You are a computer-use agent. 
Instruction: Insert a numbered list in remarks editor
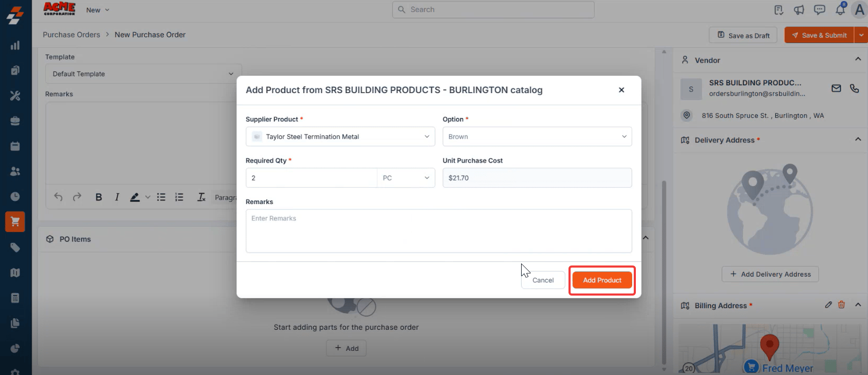tap(179, 197)
